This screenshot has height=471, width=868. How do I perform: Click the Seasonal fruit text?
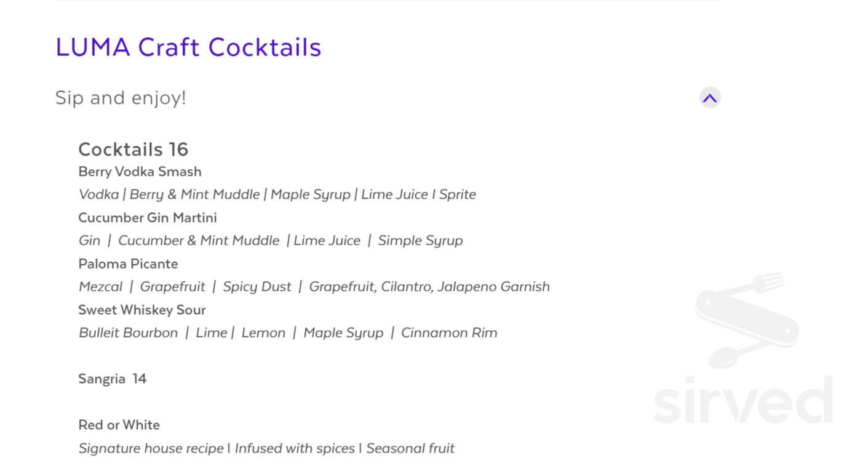[x=410, y=448]
